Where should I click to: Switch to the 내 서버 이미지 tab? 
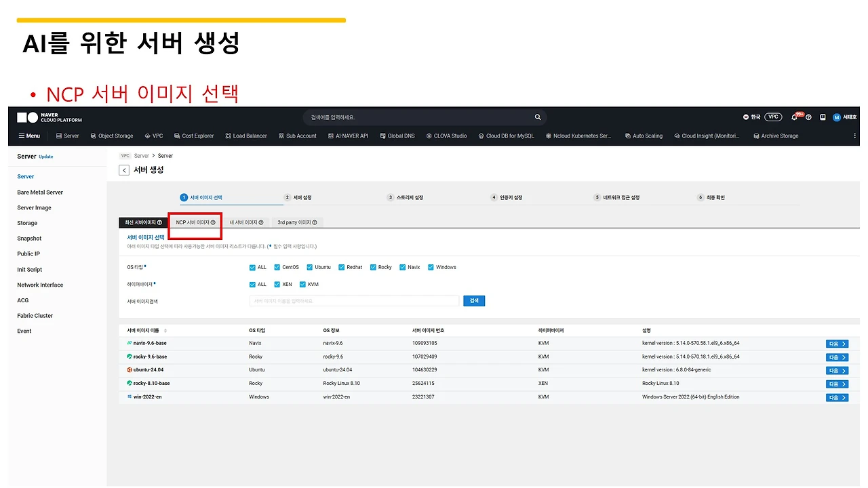(246, 222)
